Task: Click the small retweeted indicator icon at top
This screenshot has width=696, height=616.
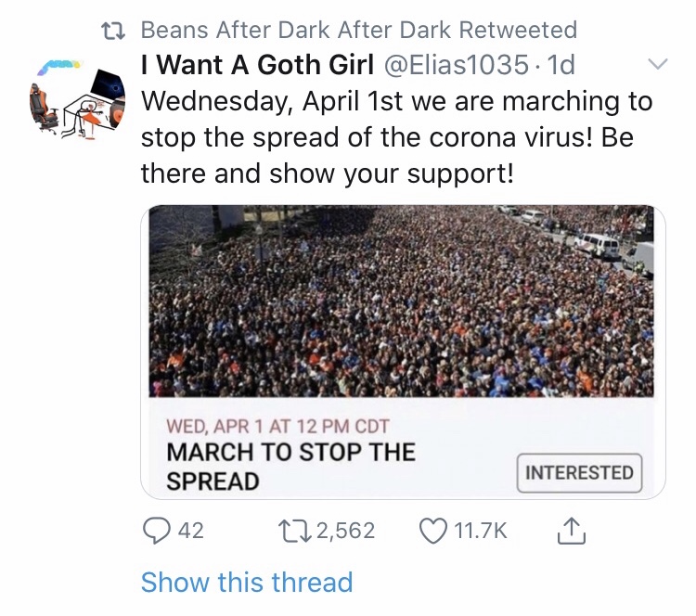Action: 113,31
